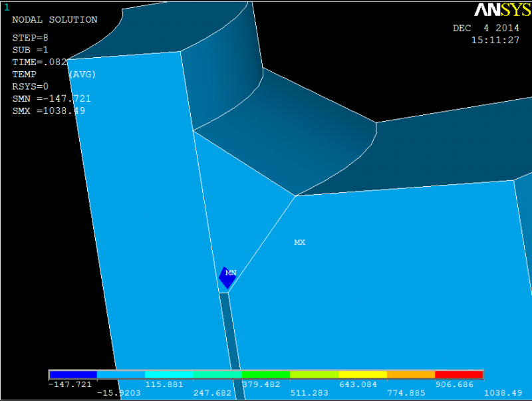The image size is (532, 401).
Task: Click the STEP=8 label
Action: (30, 38)
